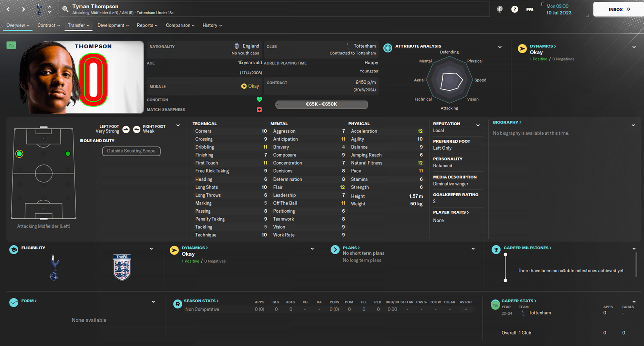644x346 pixels.
Task: Click the INBOX continue button
Action: click(x=619, y=9)
